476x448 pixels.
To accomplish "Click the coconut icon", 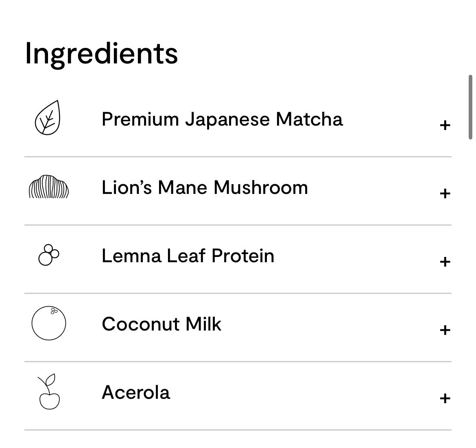I will [49, 323].
